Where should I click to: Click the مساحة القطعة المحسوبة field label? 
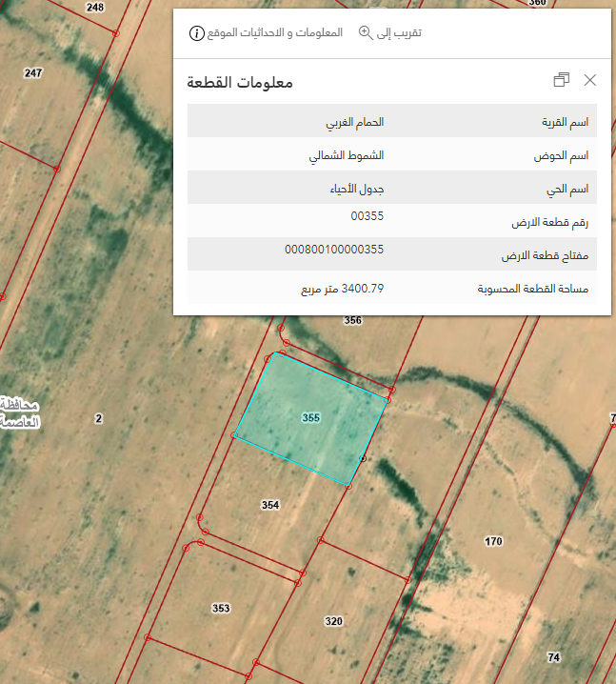(533, 289)
